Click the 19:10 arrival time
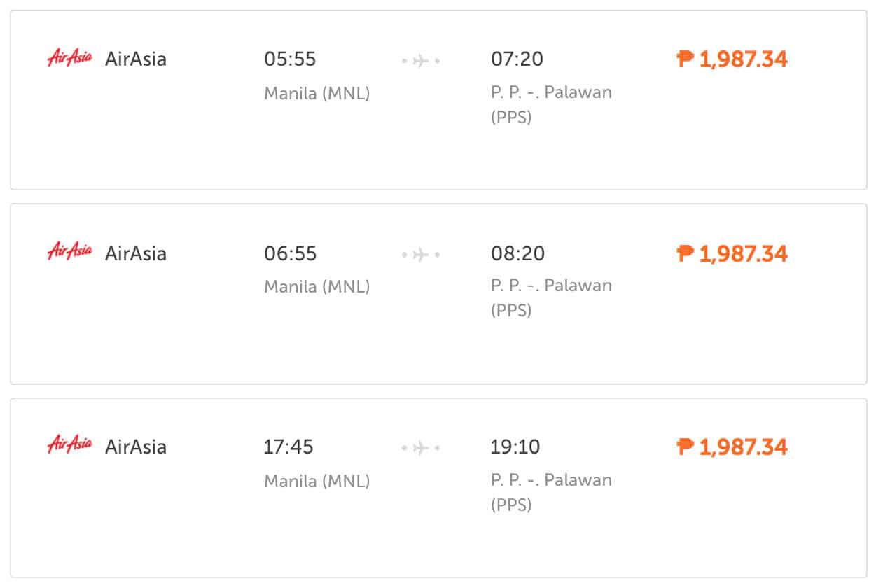 [515, 447]
